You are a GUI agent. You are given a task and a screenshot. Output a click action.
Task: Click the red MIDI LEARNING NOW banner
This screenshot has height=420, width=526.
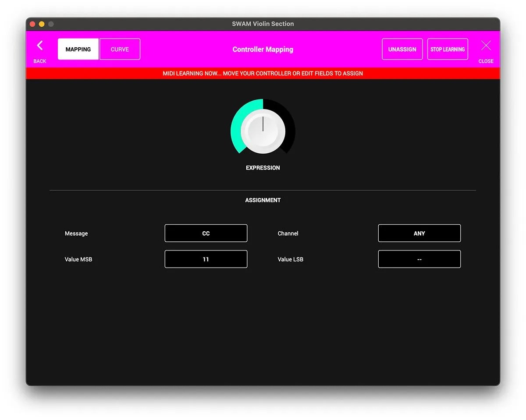263,73
